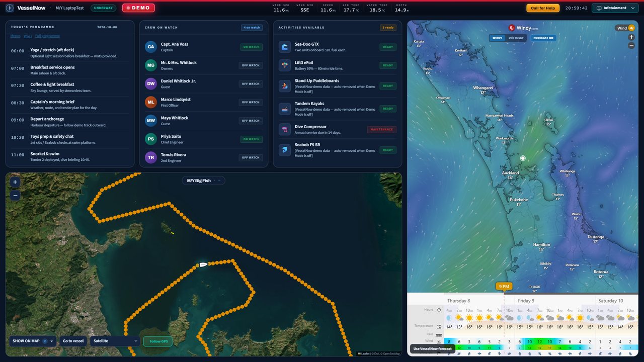The height and width of the screenshot is (362, 644).
Task: Open Capt. Ana Voss avatar
Action: [151, 47]
